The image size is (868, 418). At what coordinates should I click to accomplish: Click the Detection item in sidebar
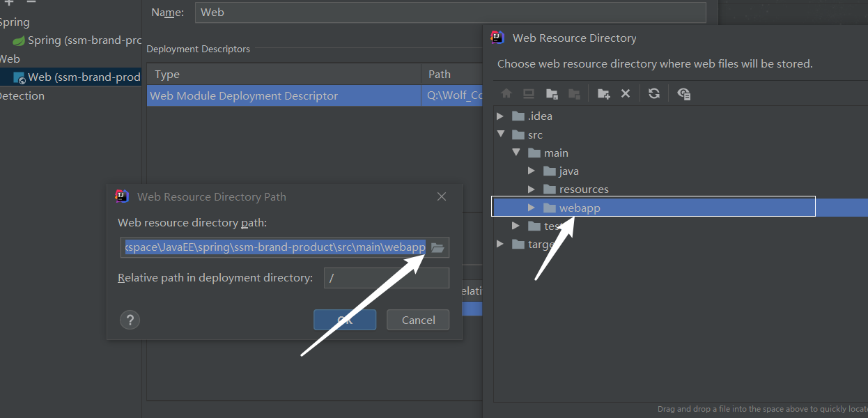(22, 96)
